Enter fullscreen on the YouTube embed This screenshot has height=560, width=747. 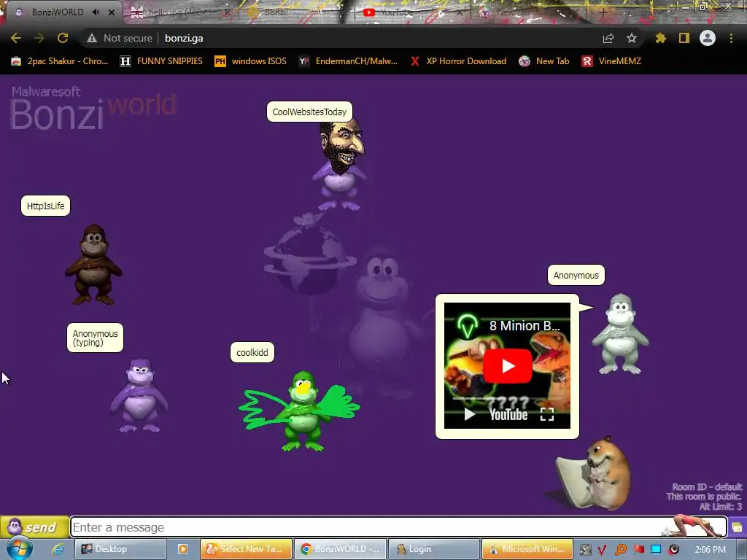[x=547, y=414]
